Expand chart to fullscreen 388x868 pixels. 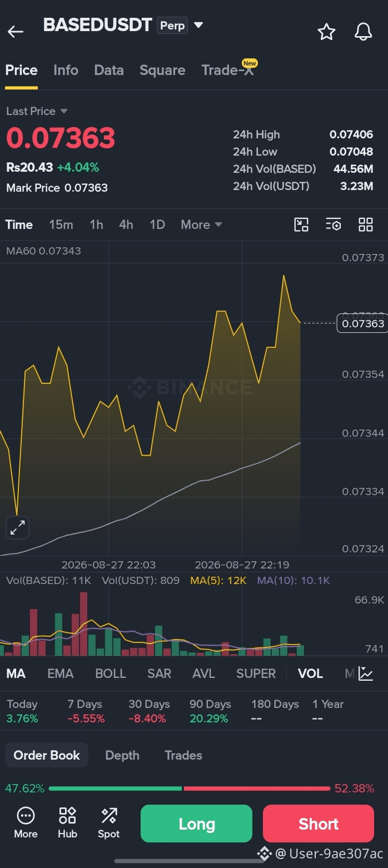[x=17, y=527]
